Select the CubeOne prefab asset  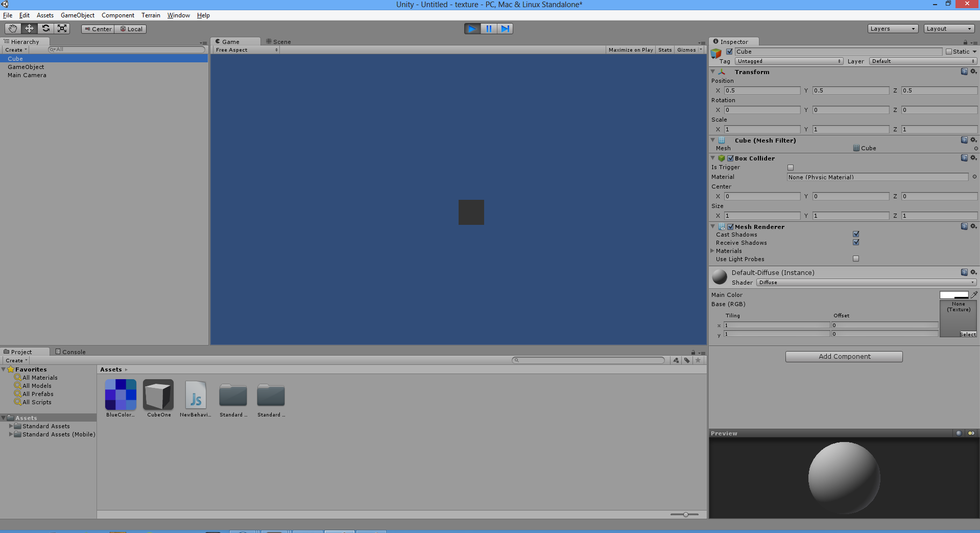coord(158,395)
